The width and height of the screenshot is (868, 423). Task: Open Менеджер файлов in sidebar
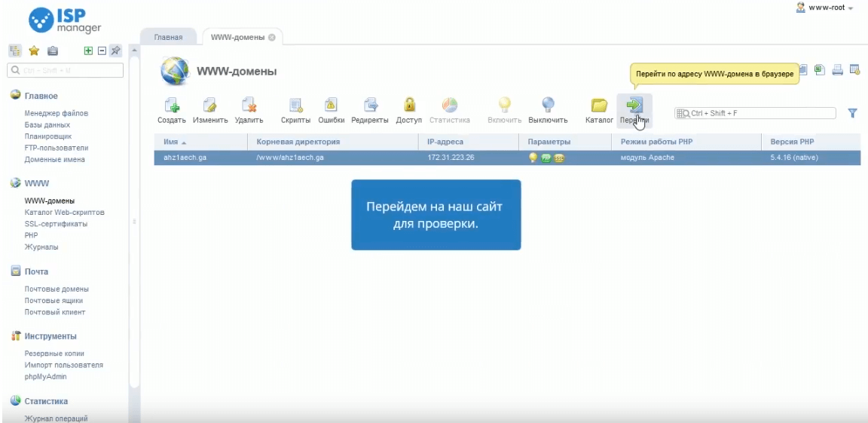[x=57, y=113]
